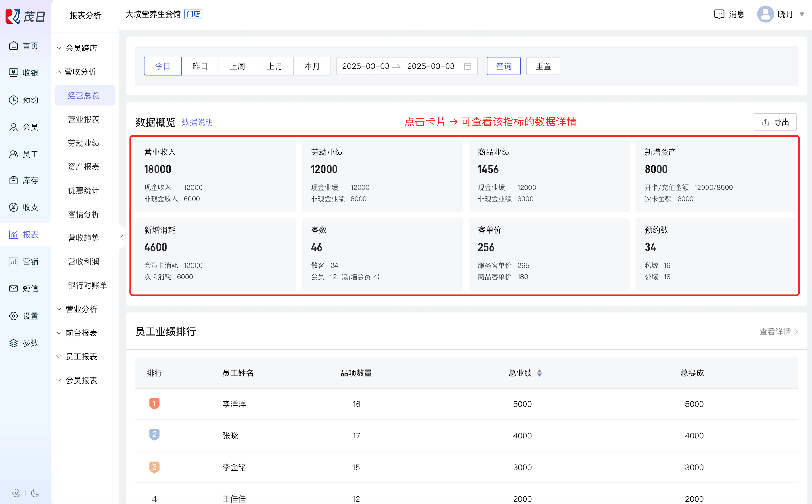
Task: Open the 数据说明 link
Action: 197,122
